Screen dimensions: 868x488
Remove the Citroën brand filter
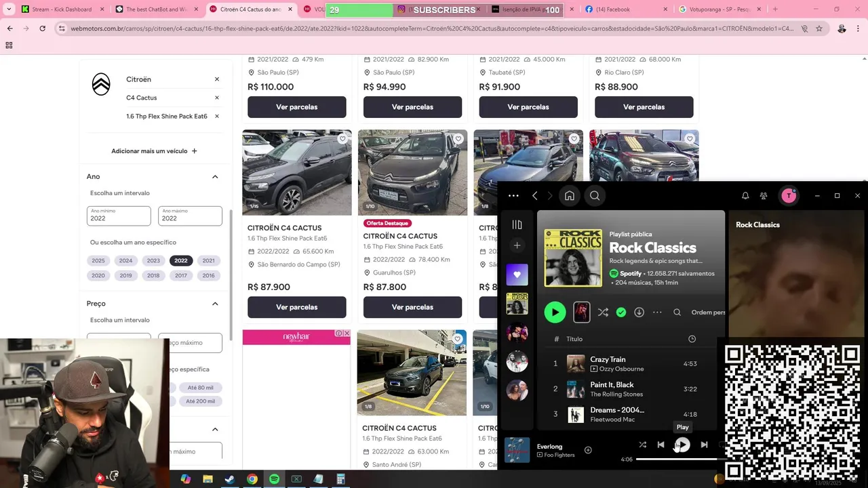(217, 79)
